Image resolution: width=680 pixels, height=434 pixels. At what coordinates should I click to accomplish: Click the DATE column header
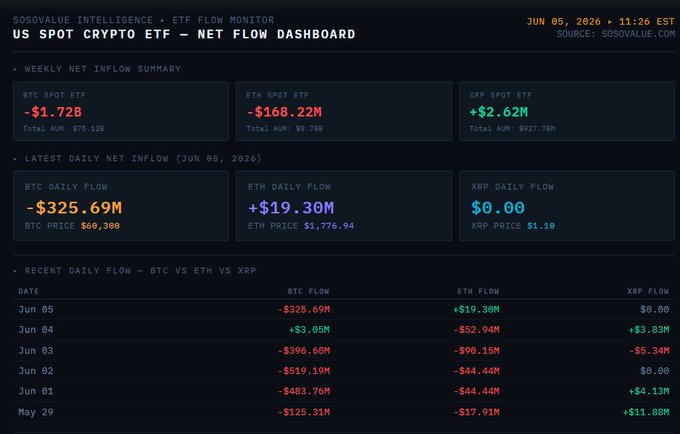29,291
